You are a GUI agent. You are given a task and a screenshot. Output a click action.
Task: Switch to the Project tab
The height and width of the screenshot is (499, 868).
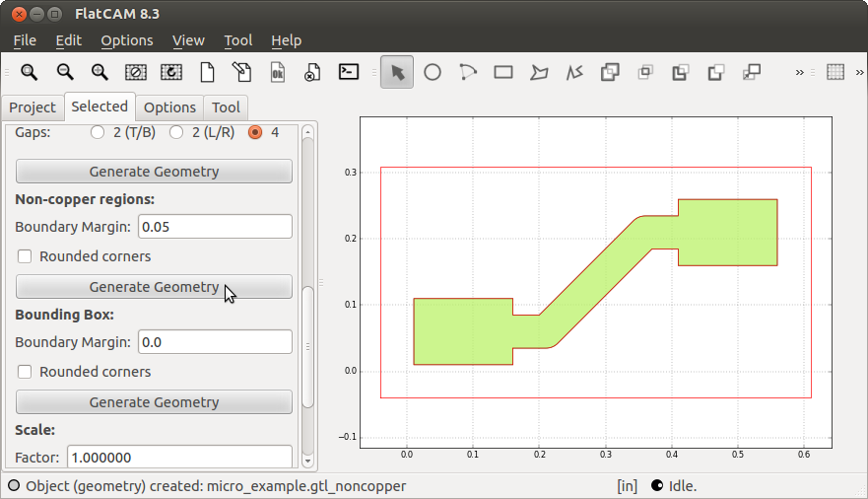click(x=33, y=107)
